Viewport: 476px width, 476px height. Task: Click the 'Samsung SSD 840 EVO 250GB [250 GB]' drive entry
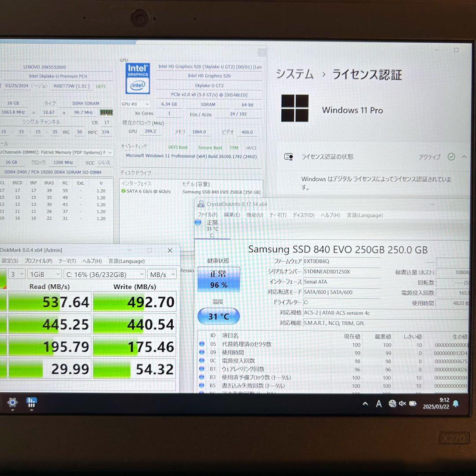tap(221, 192)
